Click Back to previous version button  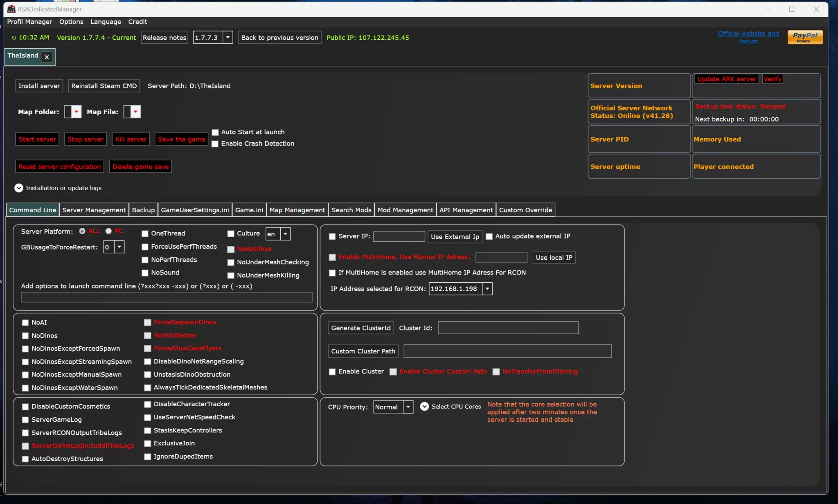tap(279, 37)
